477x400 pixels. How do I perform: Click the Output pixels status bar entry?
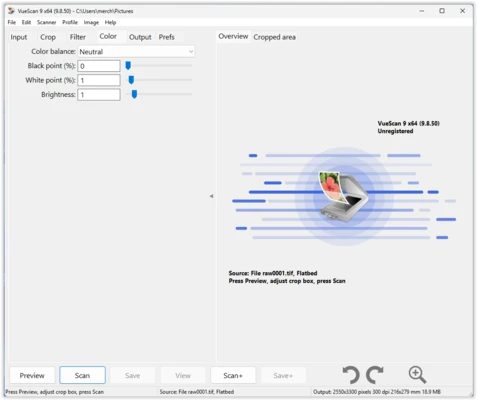coord(377,392)
